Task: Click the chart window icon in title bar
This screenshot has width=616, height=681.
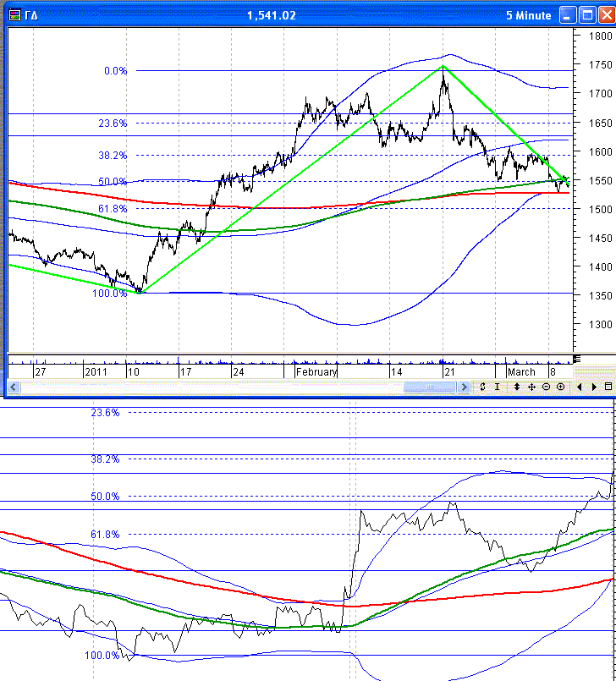Action: point(14,16)
